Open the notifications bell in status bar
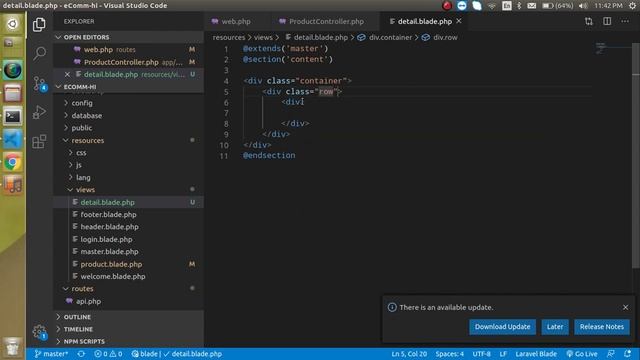This screenshot has width=640, height=360. pos(627,354)
